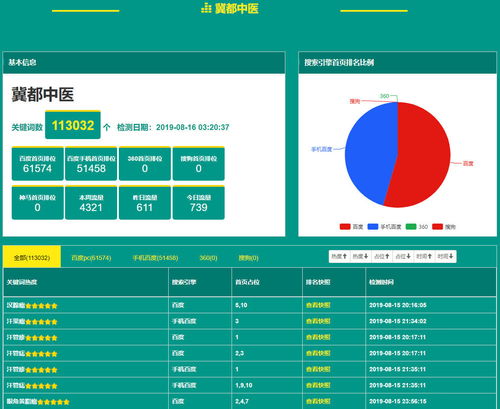Sort by 时间 descending arrow button
This screenshot has width=500, height=409.
coord(446,256)
